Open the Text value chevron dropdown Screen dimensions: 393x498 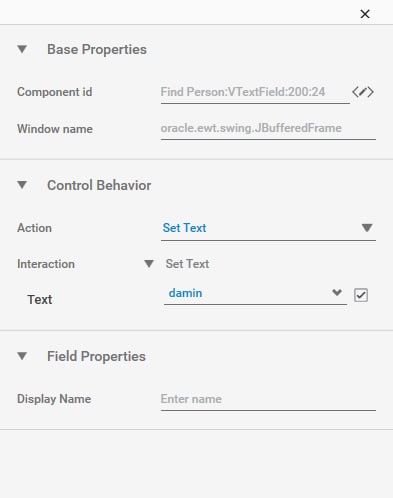(337, 293)
